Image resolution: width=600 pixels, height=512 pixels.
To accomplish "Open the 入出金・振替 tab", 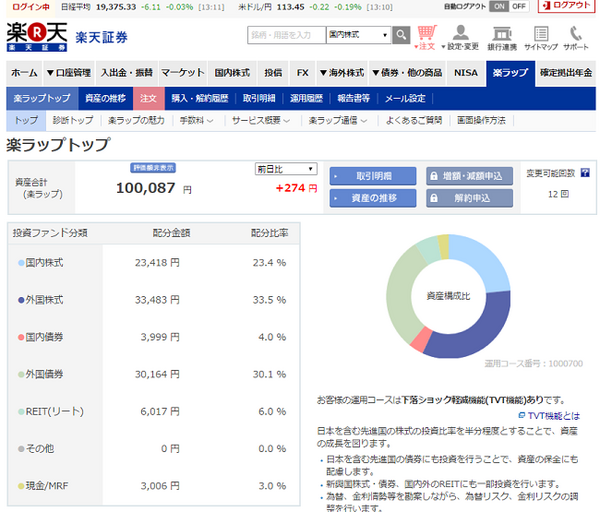I will click(x=127, y=73).
